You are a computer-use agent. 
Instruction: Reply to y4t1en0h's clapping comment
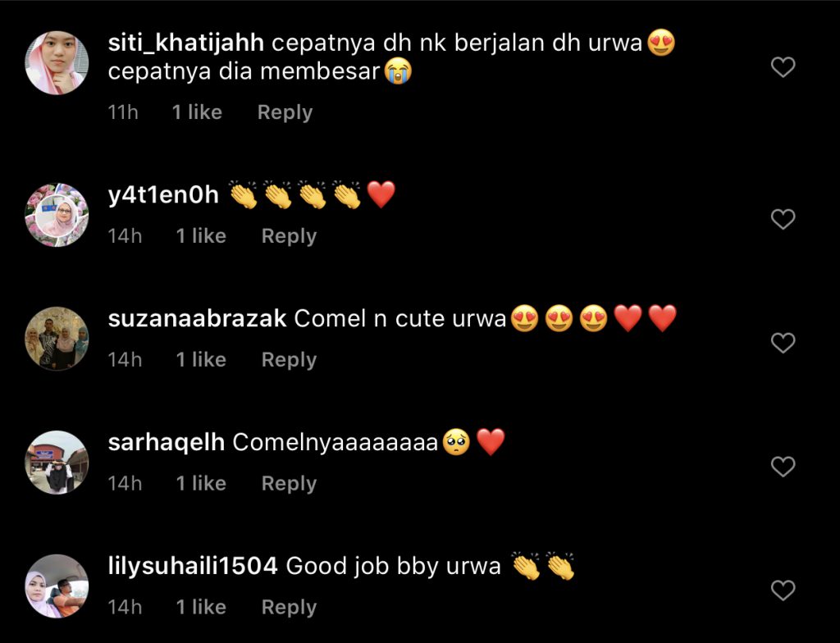click(290, 236)
